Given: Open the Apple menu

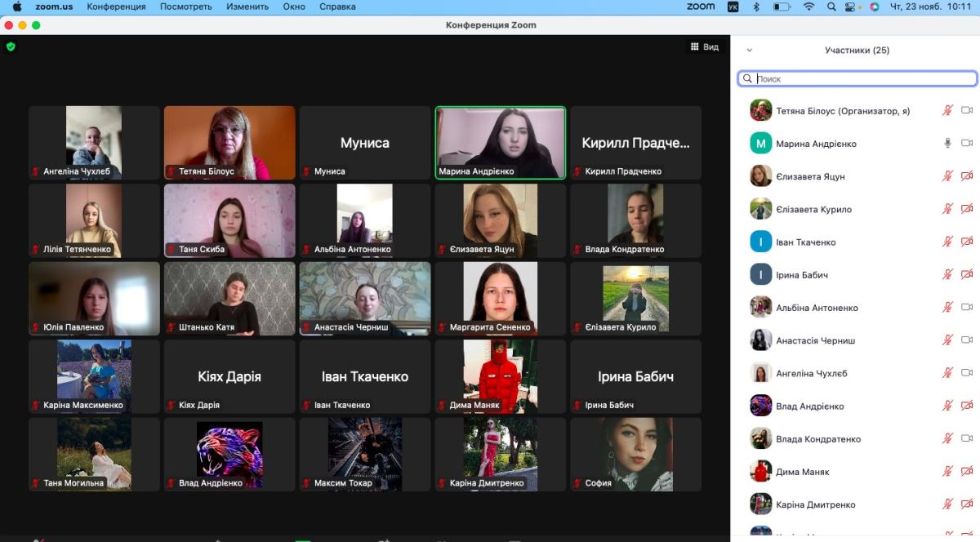Looking at the screenshot, I should coord(17,7).
